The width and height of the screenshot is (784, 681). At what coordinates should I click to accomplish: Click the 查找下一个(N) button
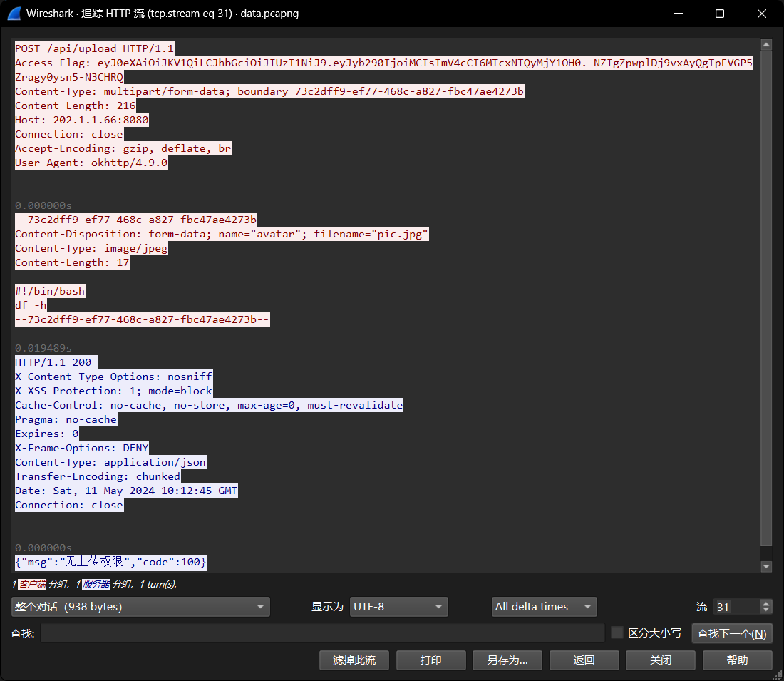pyautogui.click(x=732, y=633)
